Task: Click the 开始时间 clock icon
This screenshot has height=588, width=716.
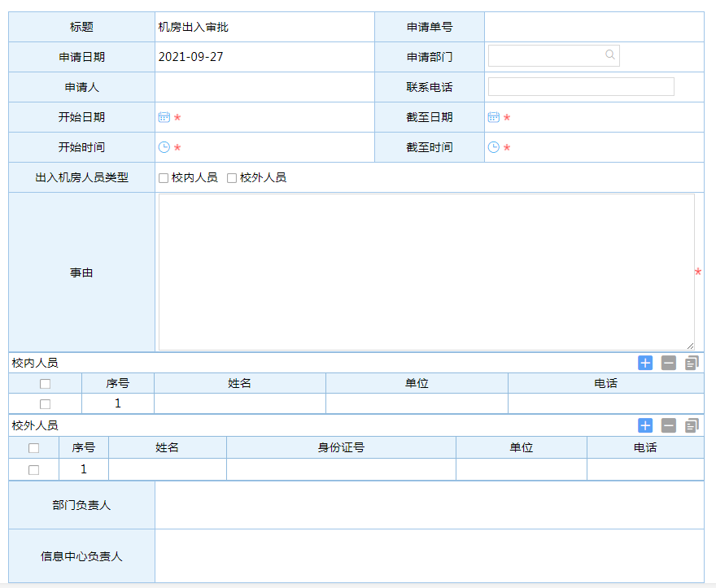Action: pos(164,147)
